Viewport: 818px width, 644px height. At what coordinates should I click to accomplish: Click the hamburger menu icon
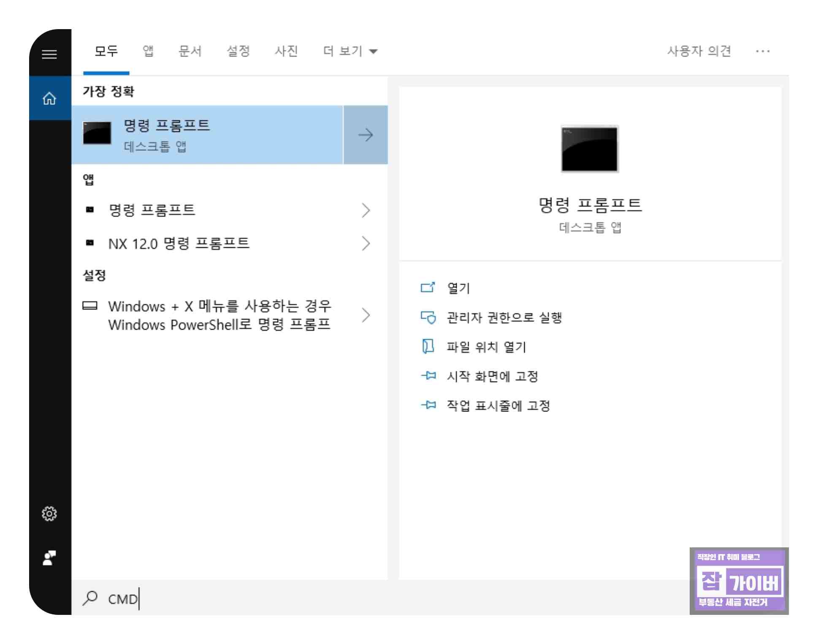[49, 54]
